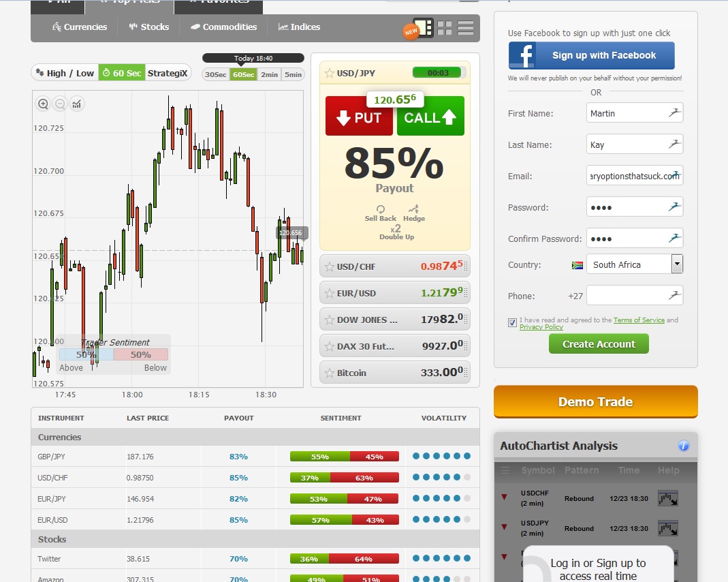Star the Bitcoin asset

(329, 373)
